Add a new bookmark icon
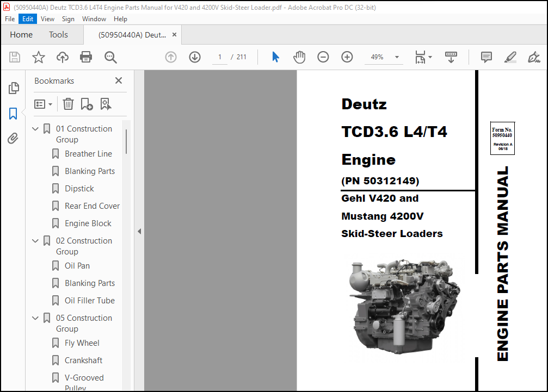The image size is (548, 392). coord(87,104)
